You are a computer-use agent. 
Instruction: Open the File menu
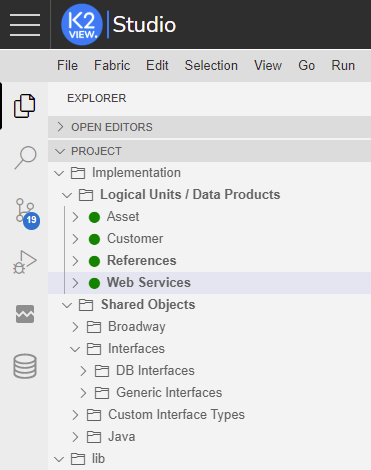pyautogui.click(x=67, y=65)
